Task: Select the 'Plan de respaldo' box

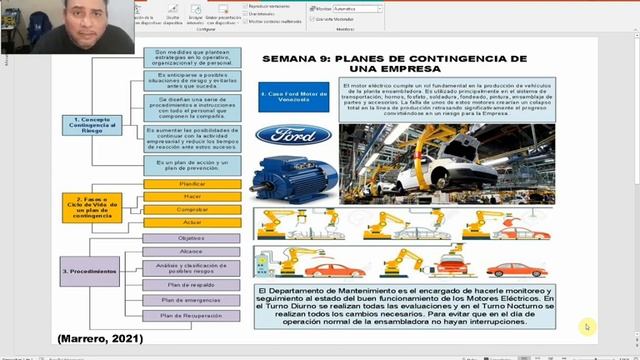Action: coord(191,285)
